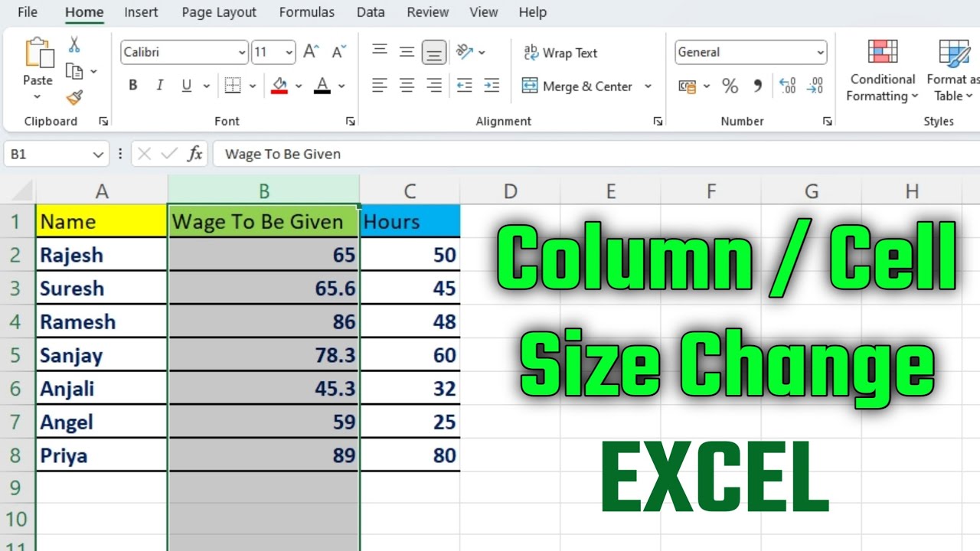Increase decimal places
This screenshot has width=980, height=551.
pos(787,86)
